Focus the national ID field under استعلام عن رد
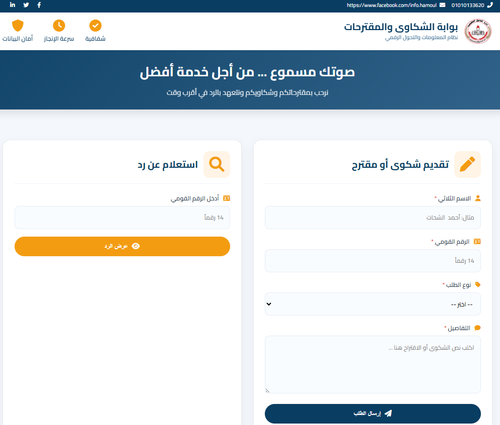 122,217
